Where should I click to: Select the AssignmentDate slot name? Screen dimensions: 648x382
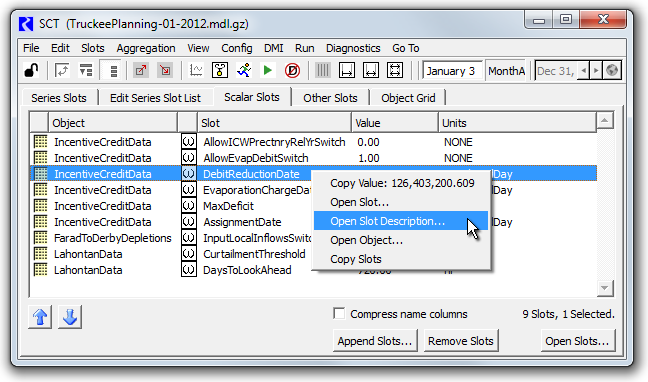242,222
